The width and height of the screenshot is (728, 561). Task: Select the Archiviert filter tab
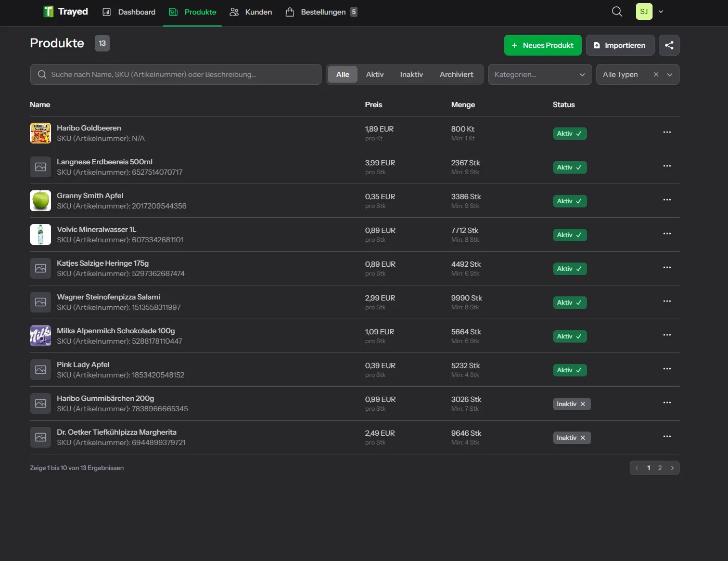click(456, 74)
